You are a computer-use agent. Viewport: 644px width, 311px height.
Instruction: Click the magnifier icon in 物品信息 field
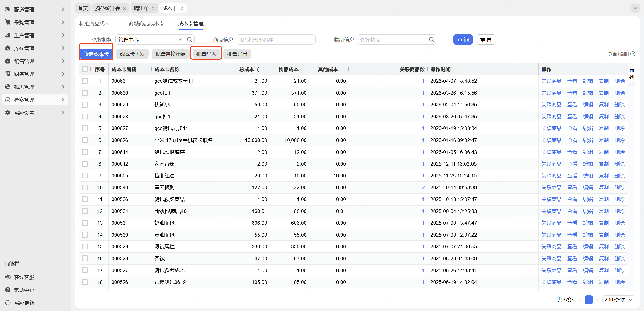pyautogui.click(x=431, y=39)
